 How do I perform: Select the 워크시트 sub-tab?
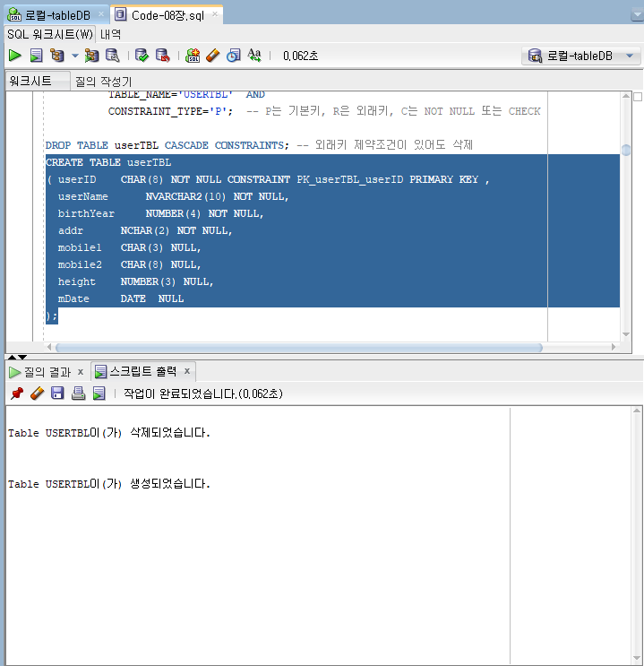(x=38, y=81)
